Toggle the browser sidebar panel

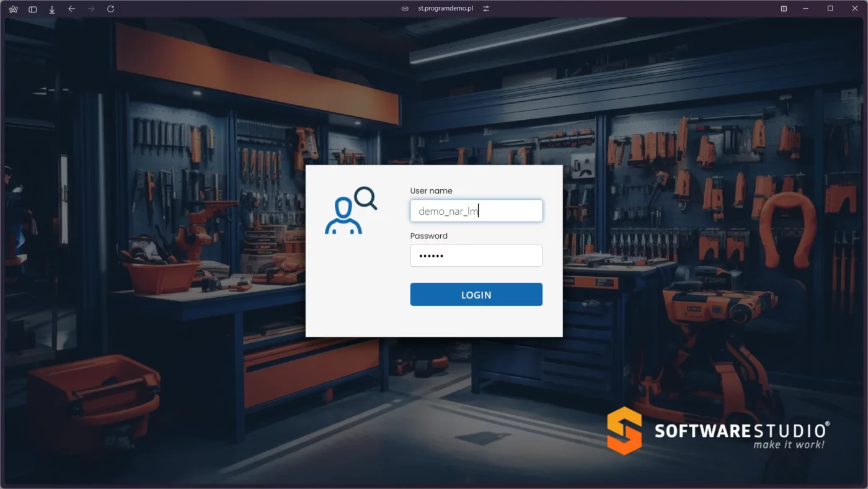click(33, 9)
